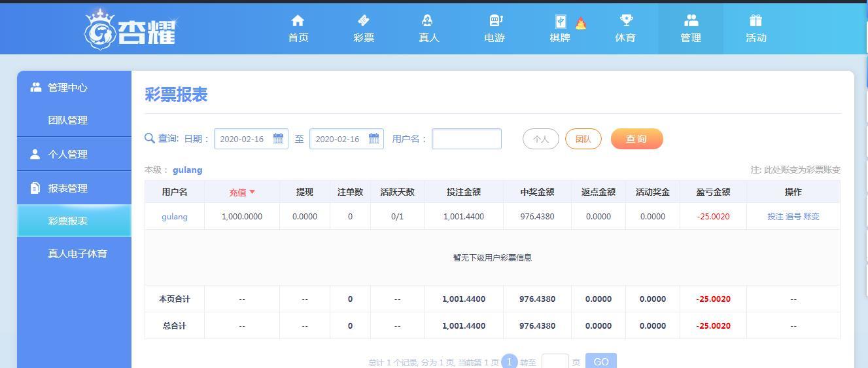The width and height of the screenshot is (868, 368).
Task: Select 彩票报表 in the sidebar
Action: tap(74, 221)
